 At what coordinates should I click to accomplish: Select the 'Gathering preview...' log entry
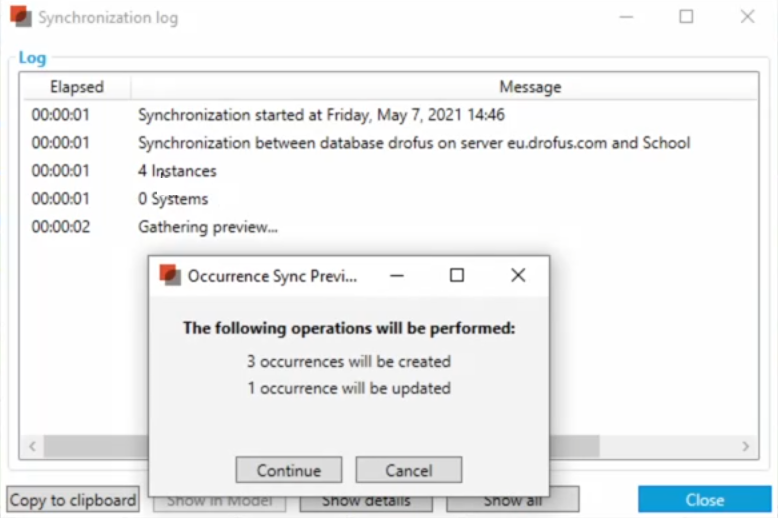(x=208, y=227)
